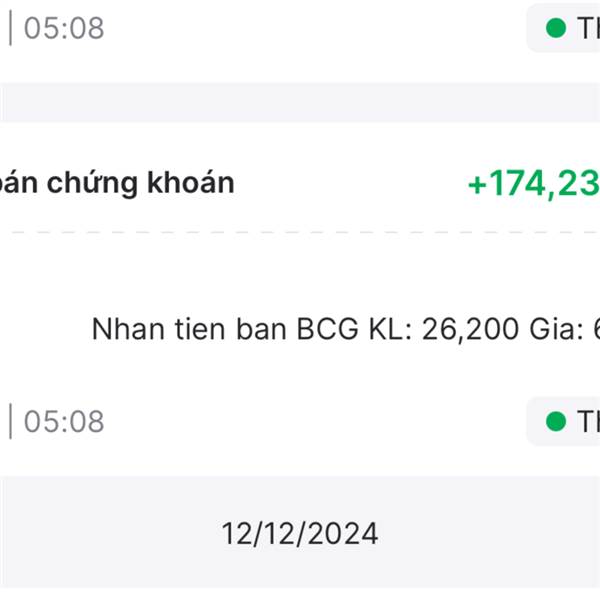
Task: Tap the top status badge beside 05:08
Action: pyautogui.click(x=565, y=28)
